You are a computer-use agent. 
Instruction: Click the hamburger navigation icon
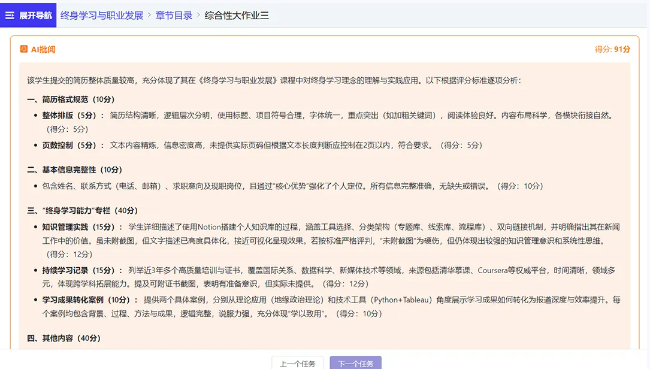tap(10, 15)
